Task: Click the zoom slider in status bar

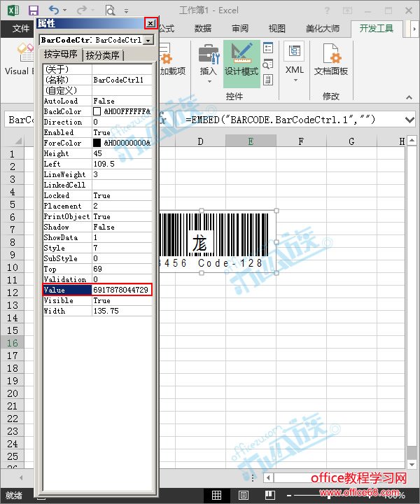Action: tap(329, 496)
